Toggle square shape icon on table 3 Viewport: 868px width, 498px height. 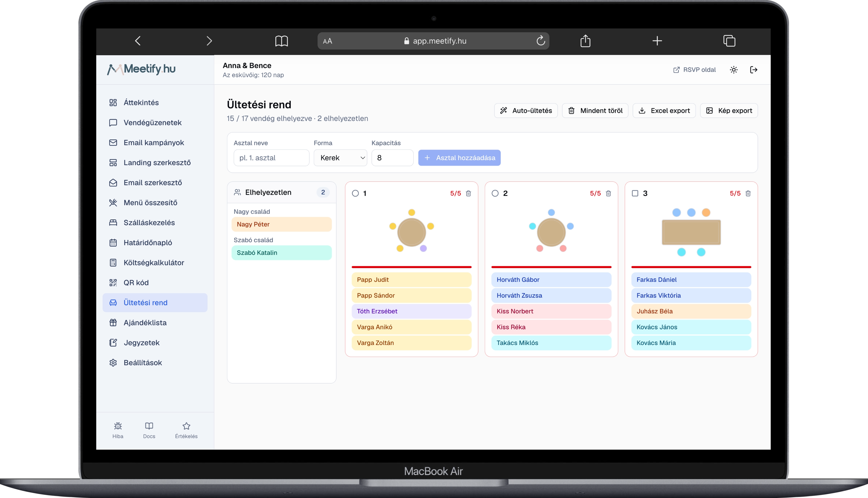[635, 194]
